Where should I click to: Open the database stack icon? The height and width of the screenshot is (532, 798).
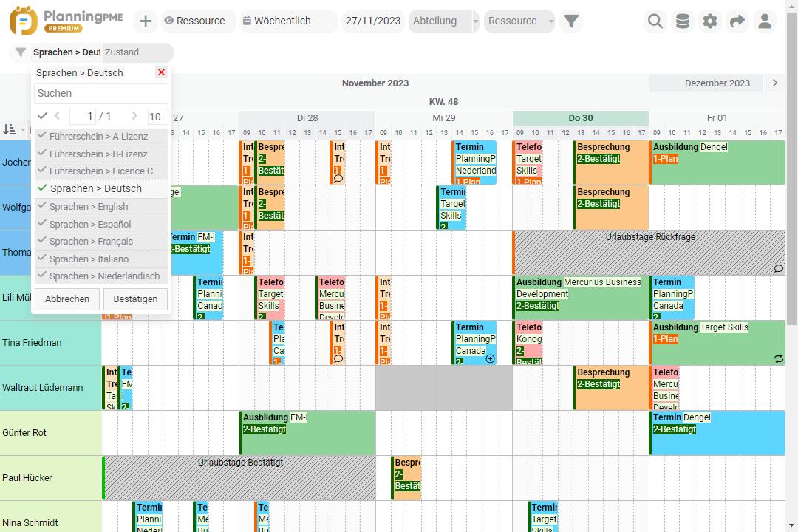(x=683, y=21)
